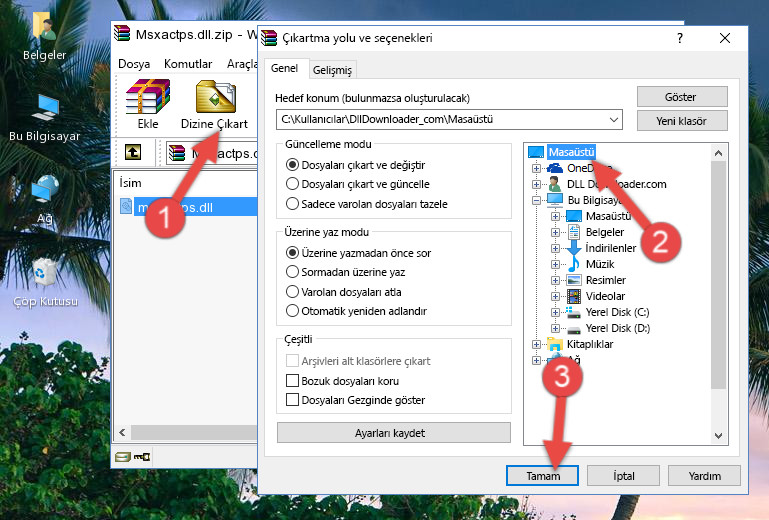
Task: Click the Yerel Disk (D:) drive icon
Action: [x=573, y=328]
